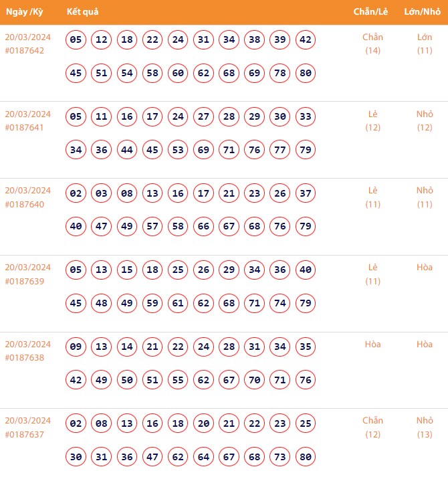Click the 'Chẵn/Lẻ' column header
Image resolution: width=448 pixels, height=483 pixels.
[x=372, y=12]
